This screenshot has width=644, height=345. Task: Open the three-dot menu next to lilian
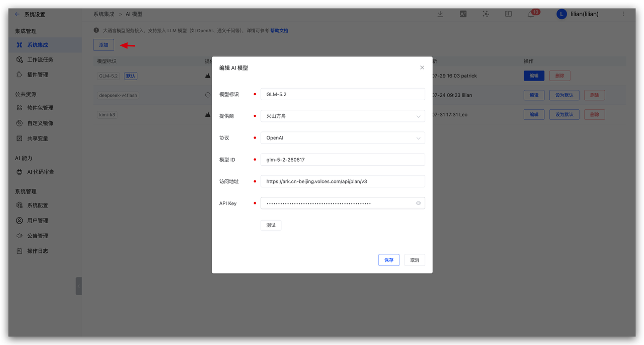point(623,14)
